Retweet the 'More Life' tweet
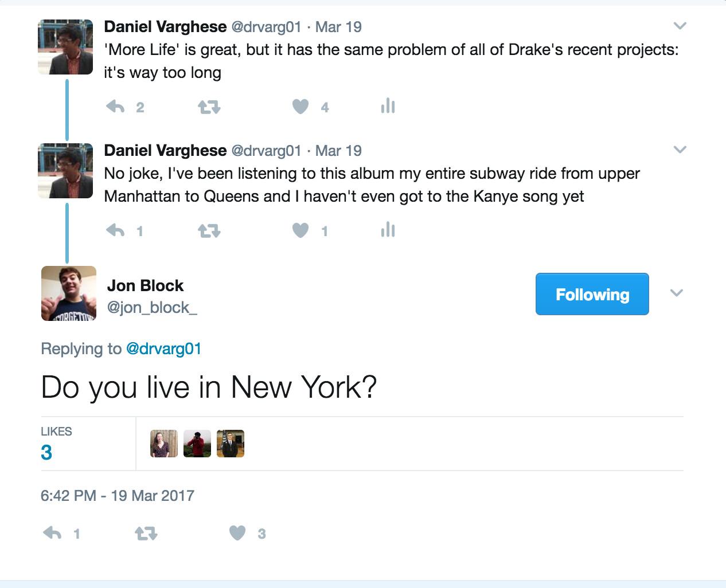This screenshot has width=726, height=588. 209,107
